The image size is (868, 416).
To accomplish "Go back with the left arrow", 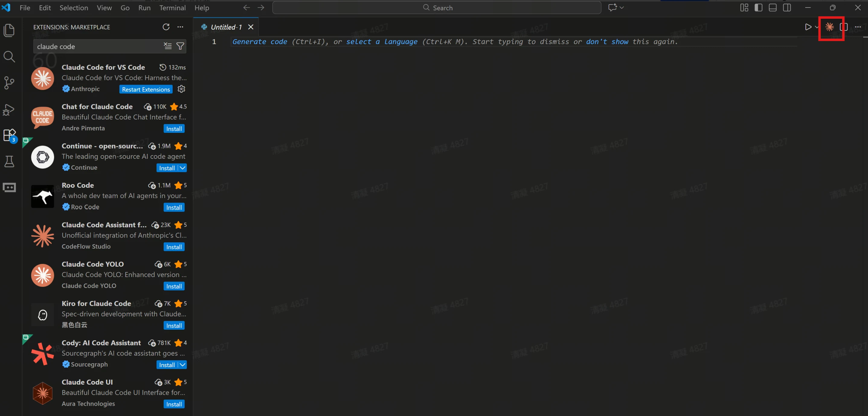I will [x=247, y=8].
